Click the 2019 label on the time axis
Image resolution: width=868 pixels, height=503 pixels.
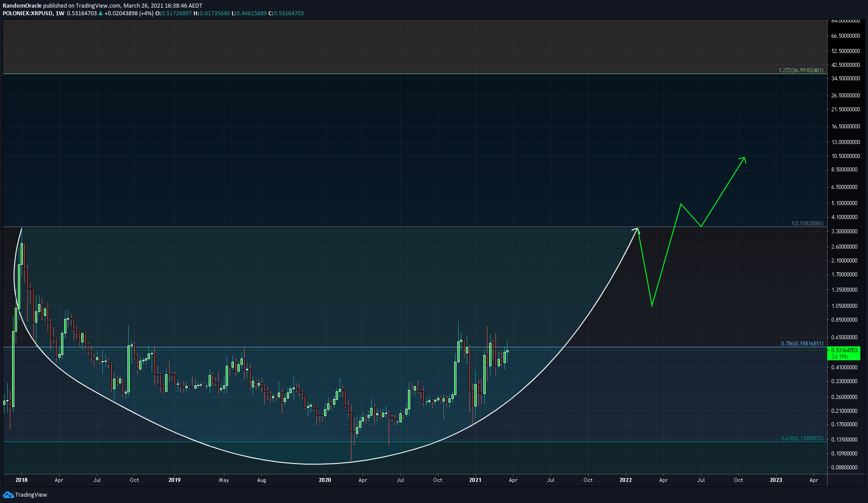click(175, 480)
